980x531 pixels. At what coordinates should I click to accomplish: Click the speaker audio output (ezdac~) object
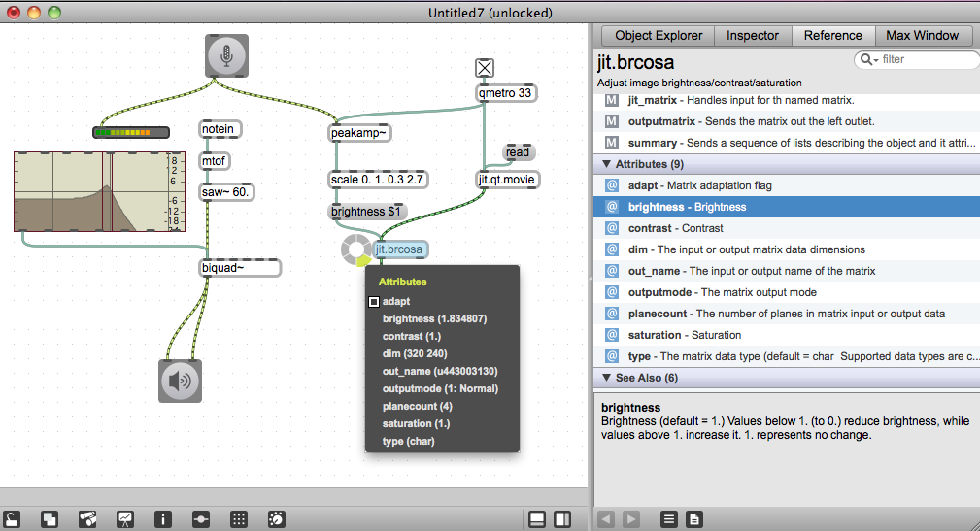pos(180,381)
